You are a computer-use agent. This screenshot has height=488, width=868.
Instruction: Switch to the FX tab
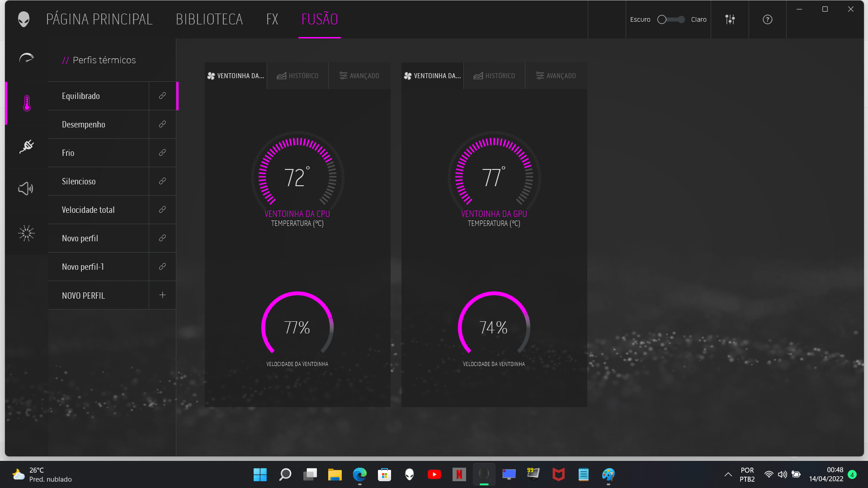click(x=272, y=19)
